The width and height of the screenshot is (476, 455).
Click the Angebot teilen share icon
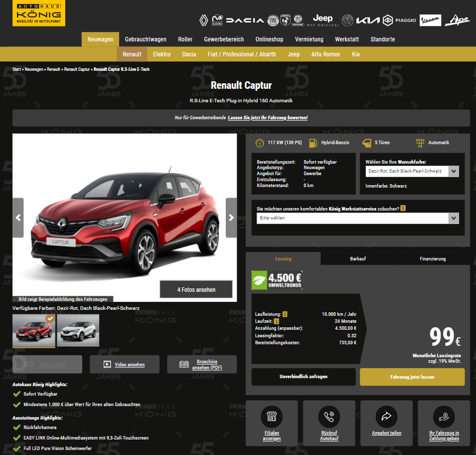(x=386, y=417)
